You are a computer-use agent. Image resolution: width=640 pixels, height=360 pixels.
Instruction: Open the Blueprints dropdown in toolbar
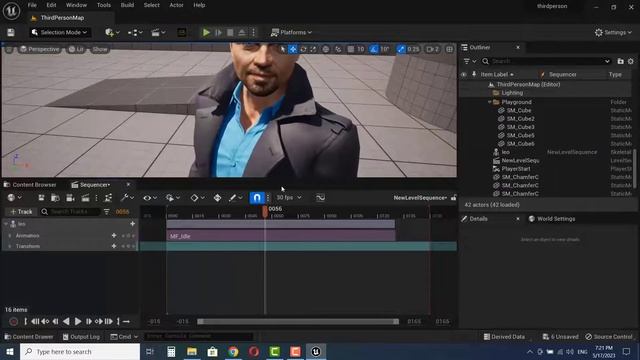tap(135, 32)
